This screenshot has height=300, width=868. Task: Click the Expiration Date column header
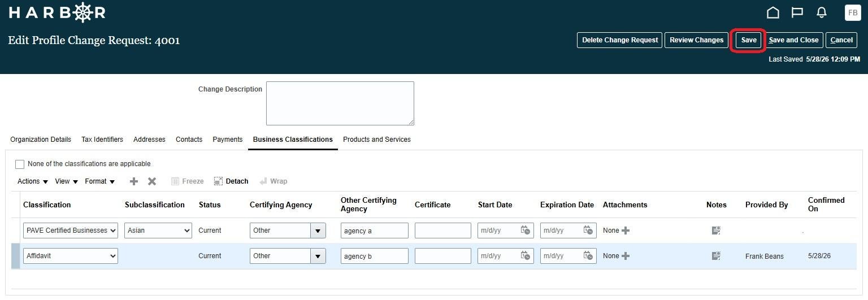point(567,205)
